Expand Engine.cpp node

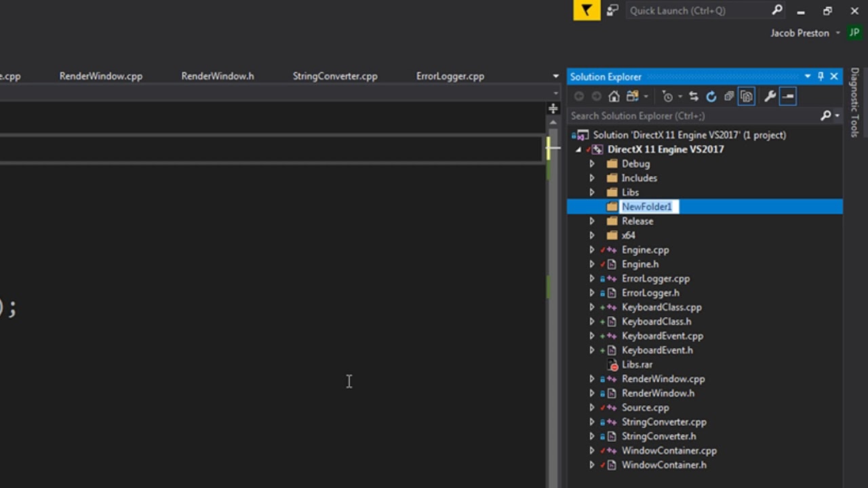click(592, 250)
